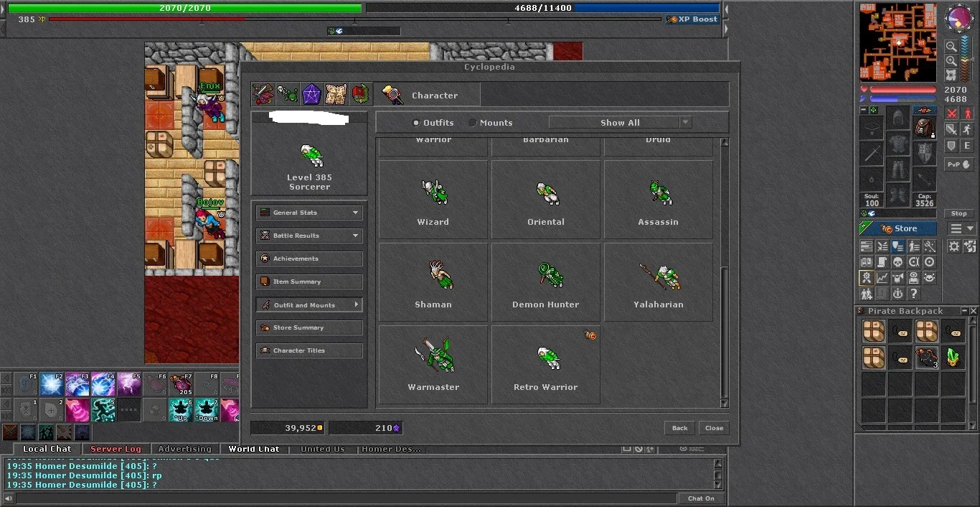The image size is (980, 507).
Task: Click the Stop button
Action: 959,213
